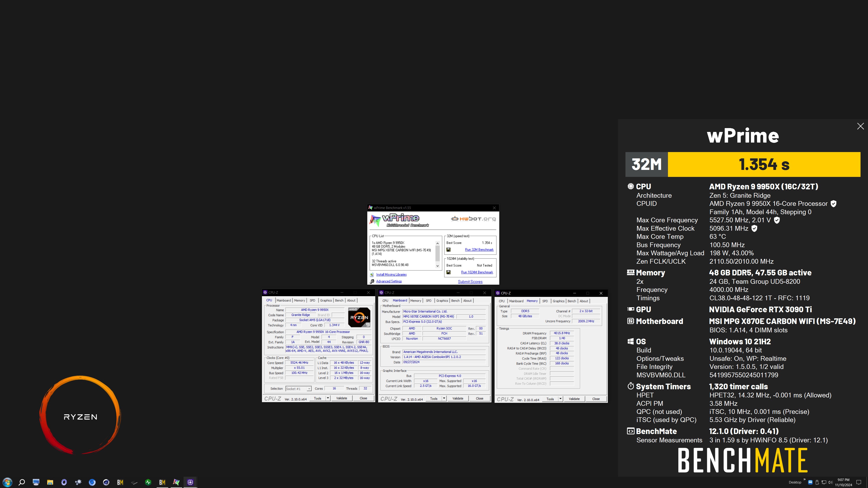Screen dimensions: 868x488
Task: Open the computer monitor taskbar icon
Action: 36,482
